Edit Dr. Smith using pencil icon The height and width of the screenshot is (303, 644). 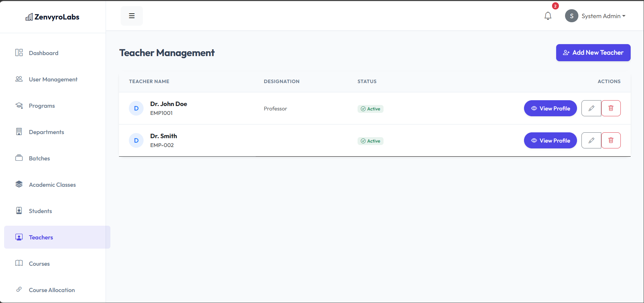point(591,141)
